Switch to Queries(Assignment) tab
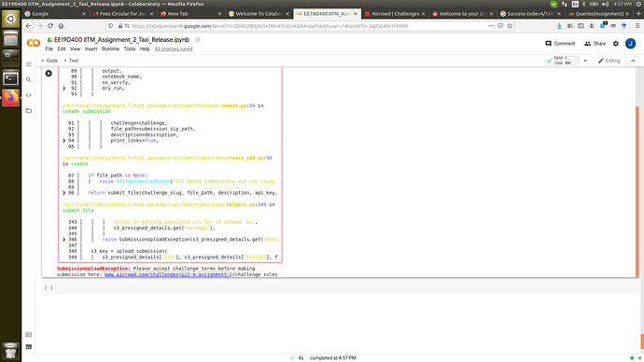644x362 pixels. pyautogui.click(x=598, y=14)
